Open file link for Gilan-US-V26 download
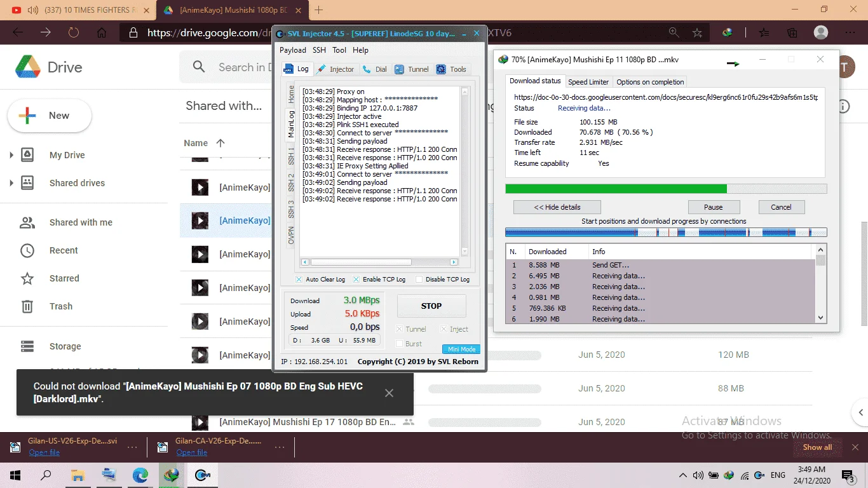This screenshot has height=488, width=868. [44, 452]
